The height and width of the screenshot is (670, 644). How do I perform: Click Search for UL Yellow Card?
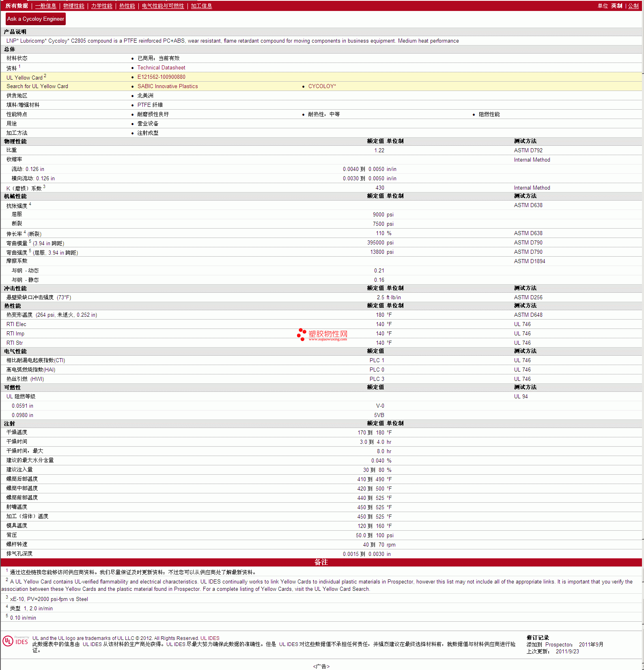pos(37,86)
